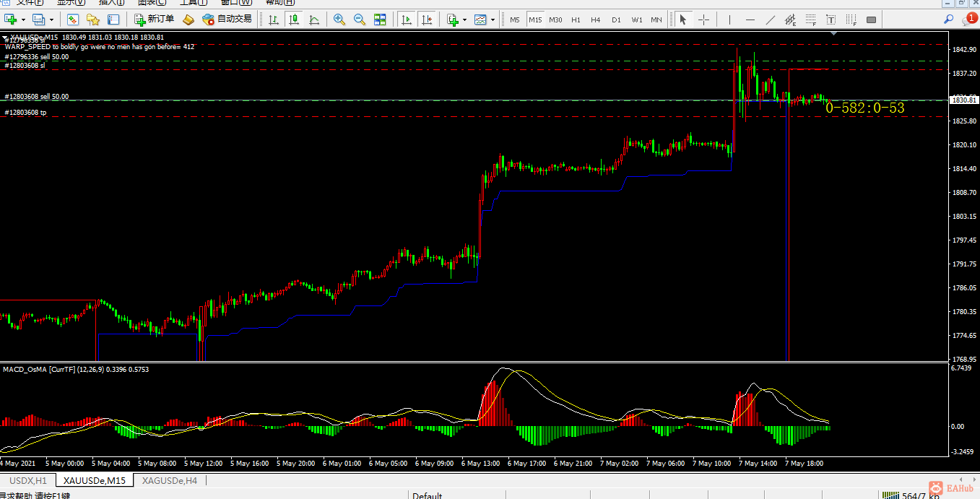The width and height of the screenshot is (980, 499).
Task: Open the Indicators list icon
Action: [453, 19]
